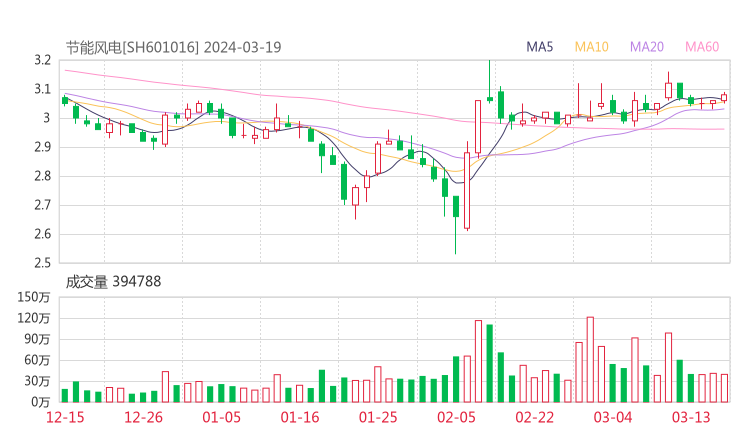Click the 0万 volume axis label
This screenshot has height=440, width=740.
[41, 402]
